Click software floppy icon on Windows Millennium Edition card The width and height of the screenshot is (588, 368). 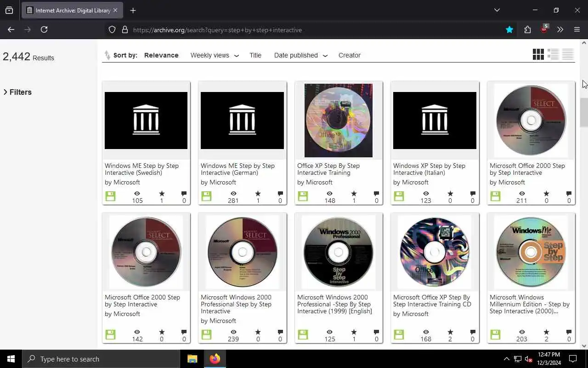click(x=495, y=335)
